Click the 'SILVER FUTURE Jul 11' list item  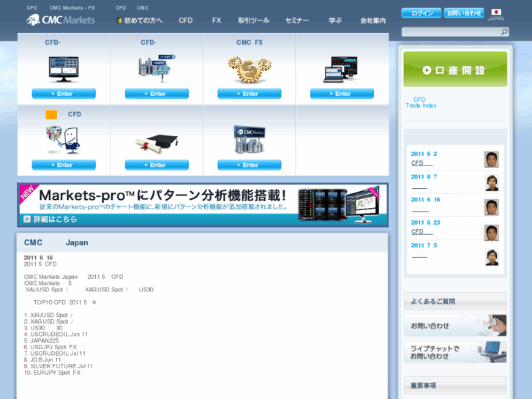tap(58, 366)
